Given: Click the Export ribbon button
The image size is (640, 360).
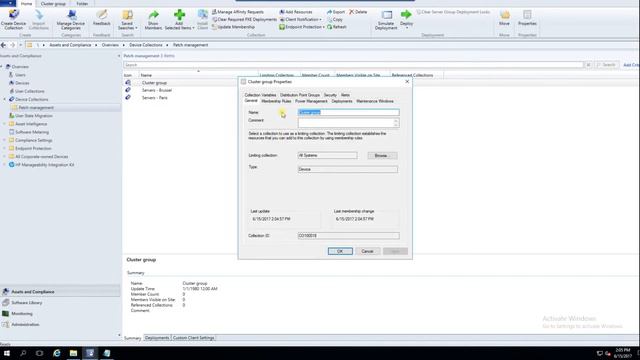Looking at the screenshot, I should pyautogui.click(x=336, y=12).
